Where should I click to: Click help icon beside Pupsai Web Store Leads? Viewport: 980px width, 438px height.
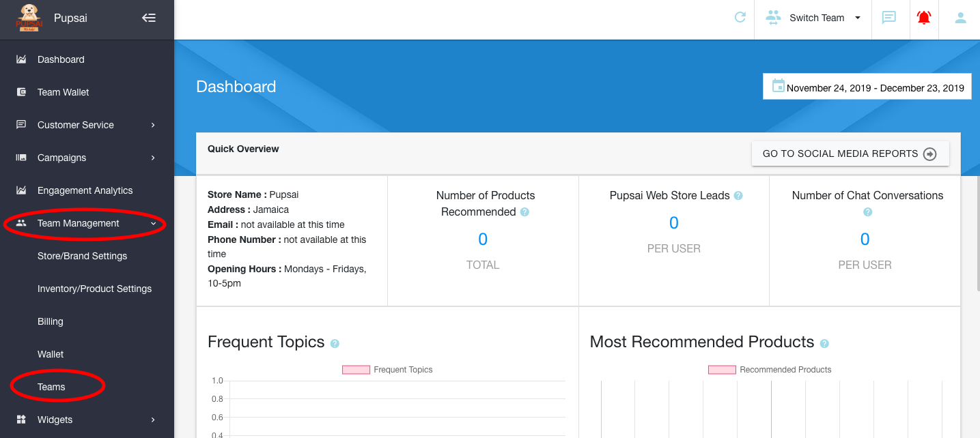[x=738, y=196]
